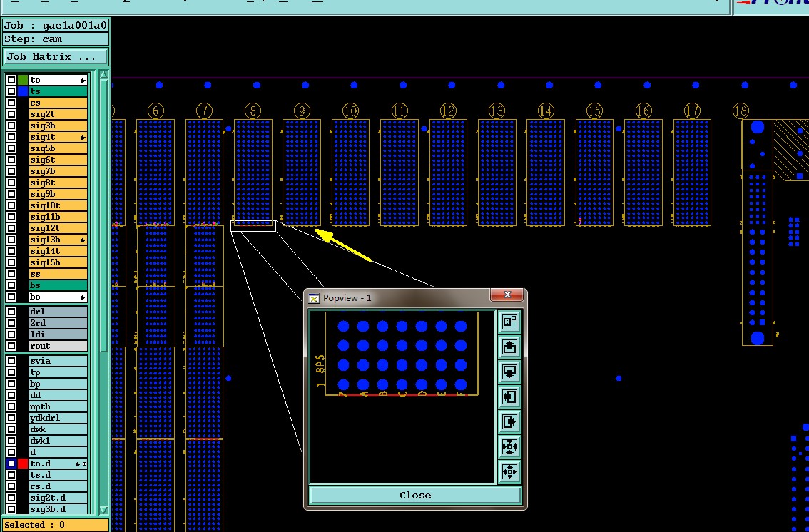The width and height of the screenshot is (809, 532).
Task: Enable the sig10t layer checkbox
Action: pos(11,205)
